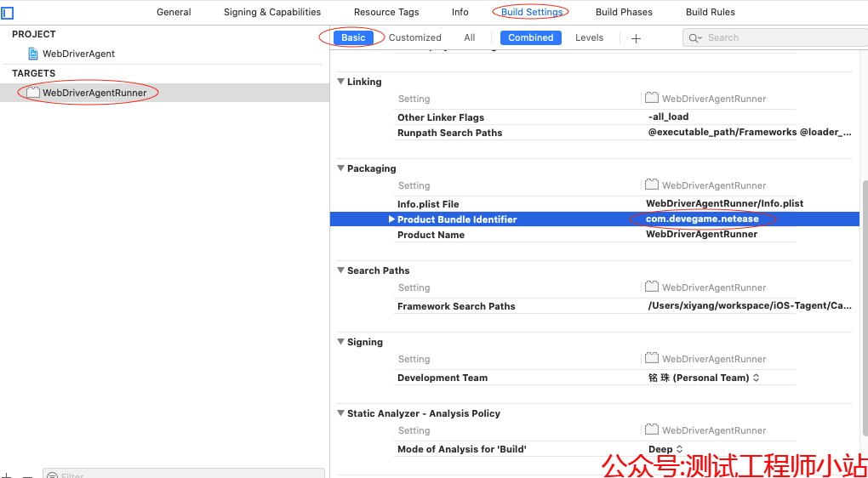Click the WebDriverAgent project file icon
868x478 pixels.
coord(32,54)
